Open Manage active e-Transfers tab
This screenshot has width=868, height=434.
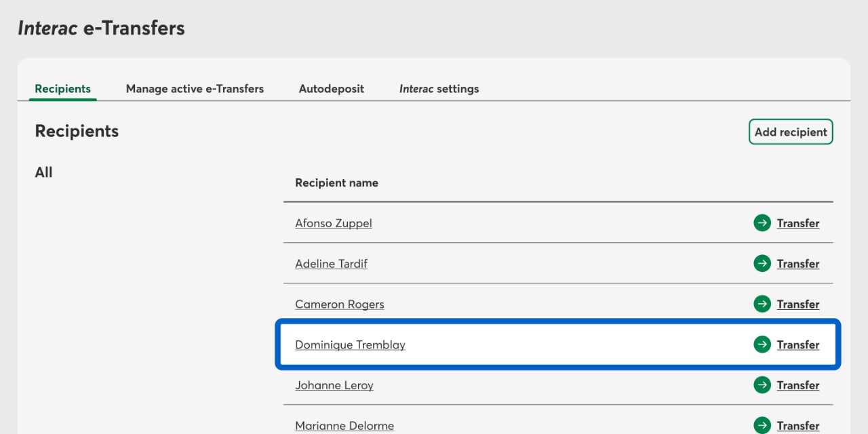(x=195, y=89)
